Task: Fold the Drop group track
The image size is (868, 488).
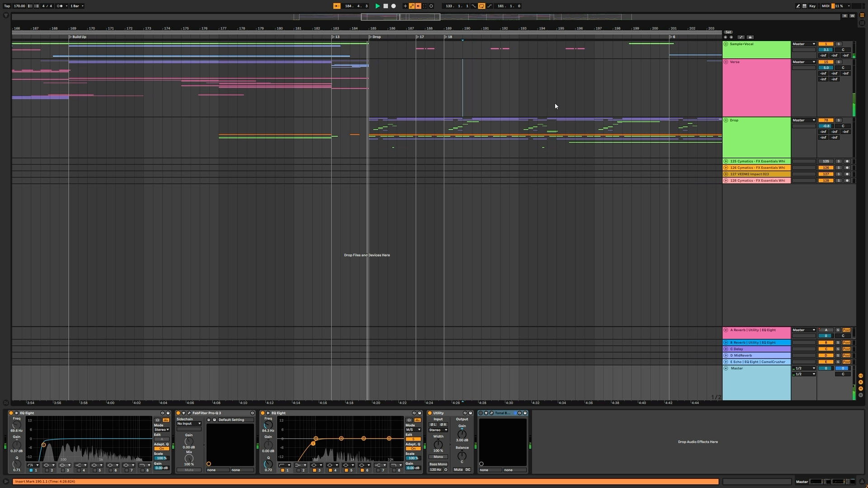Action: coord(726,120)
